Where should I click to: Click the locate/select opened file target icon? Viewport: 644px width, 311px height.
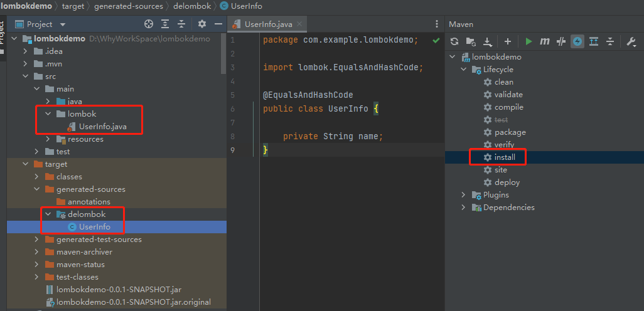coord(149,24)
